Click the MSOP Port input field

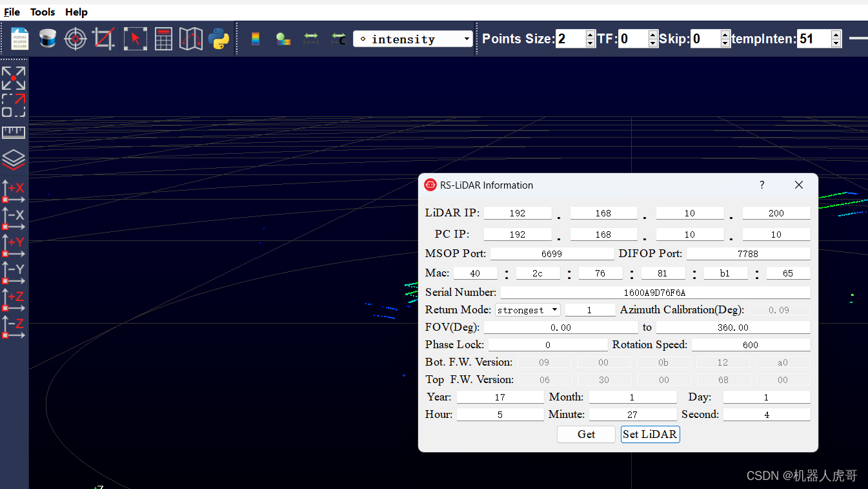(552, 254)
